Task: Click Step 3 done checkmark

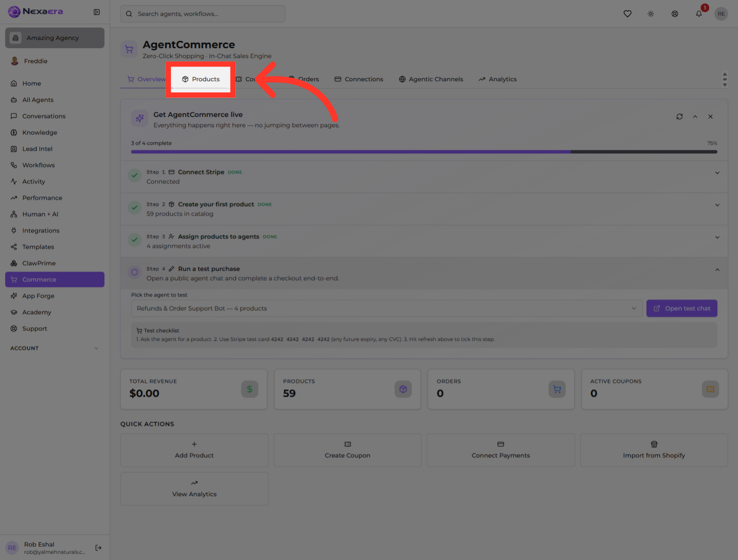Action: [134, 240]
